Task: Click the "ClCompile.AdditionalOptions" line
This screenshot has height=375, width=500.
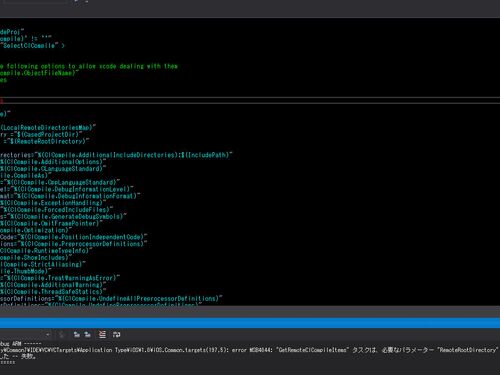Action: [53, 162]
